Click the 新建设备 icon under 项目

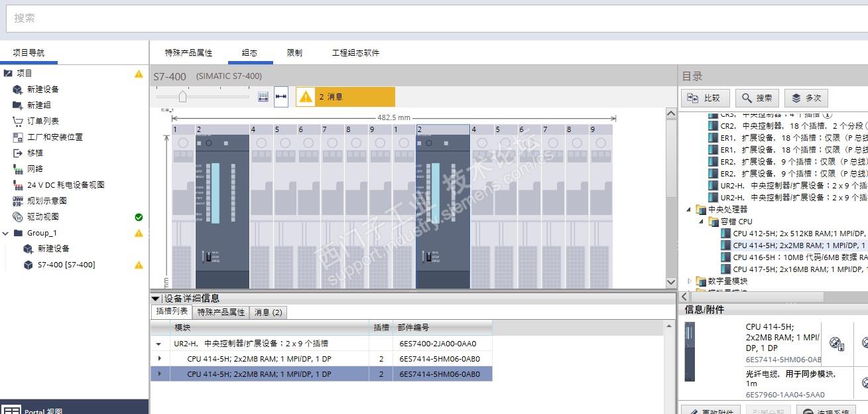point(18,90)
